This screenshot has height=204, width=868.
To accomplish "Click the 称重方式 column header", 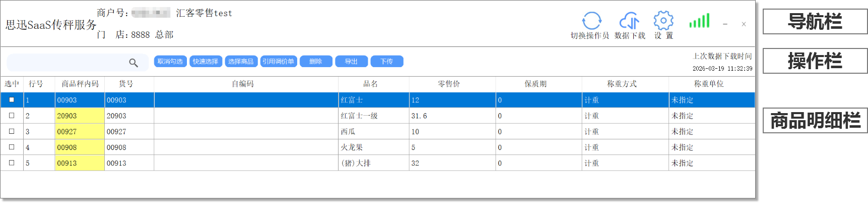I will pyautogui.click(x=622, y=84).
